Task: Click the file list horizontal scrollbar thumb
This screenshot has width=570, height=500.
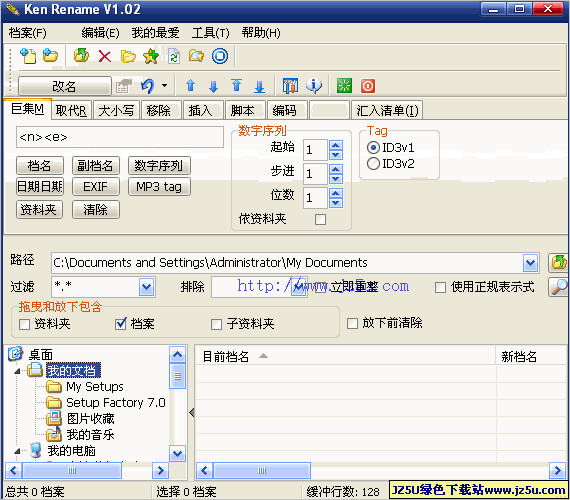Action: tap(262, 471)
